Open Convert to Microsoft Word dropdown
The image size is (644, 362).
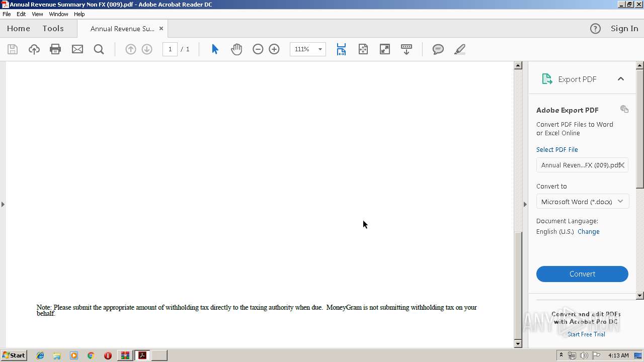582,202
